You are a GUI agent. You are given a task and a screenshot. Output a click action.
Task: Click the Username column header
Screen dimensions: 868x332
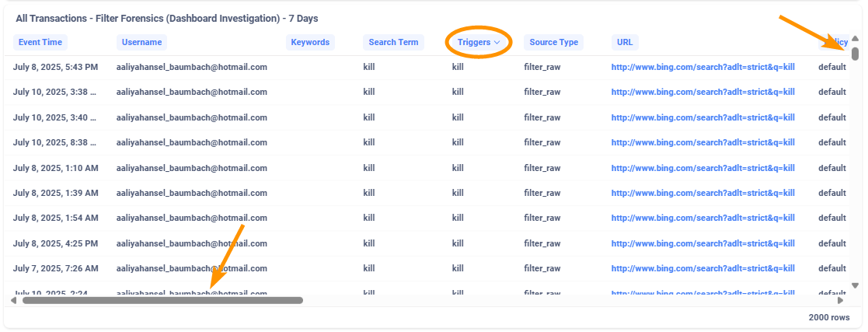(141, 42)
